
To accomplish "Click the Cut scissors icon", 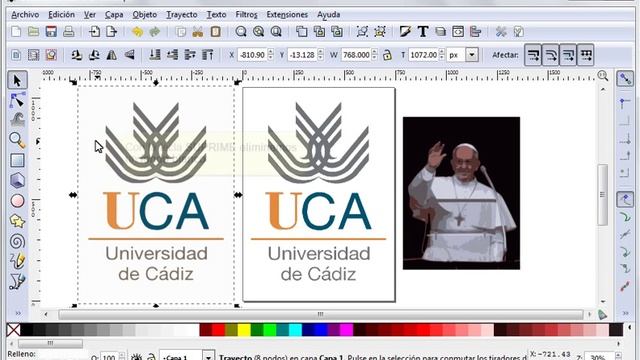I will point(198,32).
